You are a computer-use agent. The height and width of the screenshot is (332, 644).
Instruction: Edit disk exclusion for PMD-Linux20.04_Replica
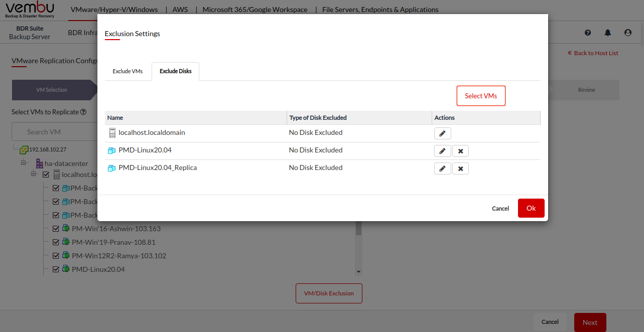point(442,169)
